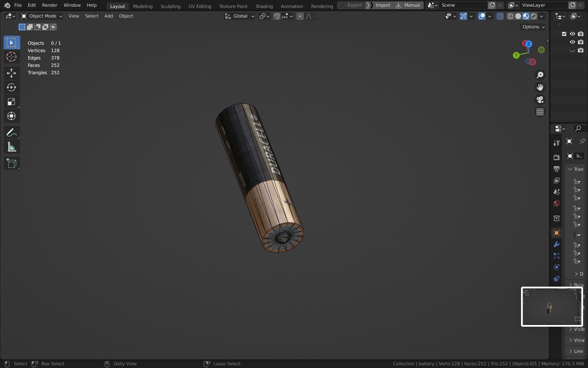The height and width of the screenshot is (368, 588).
Task: Open the Object properties orange square tab
Action: tap(556, 233)
